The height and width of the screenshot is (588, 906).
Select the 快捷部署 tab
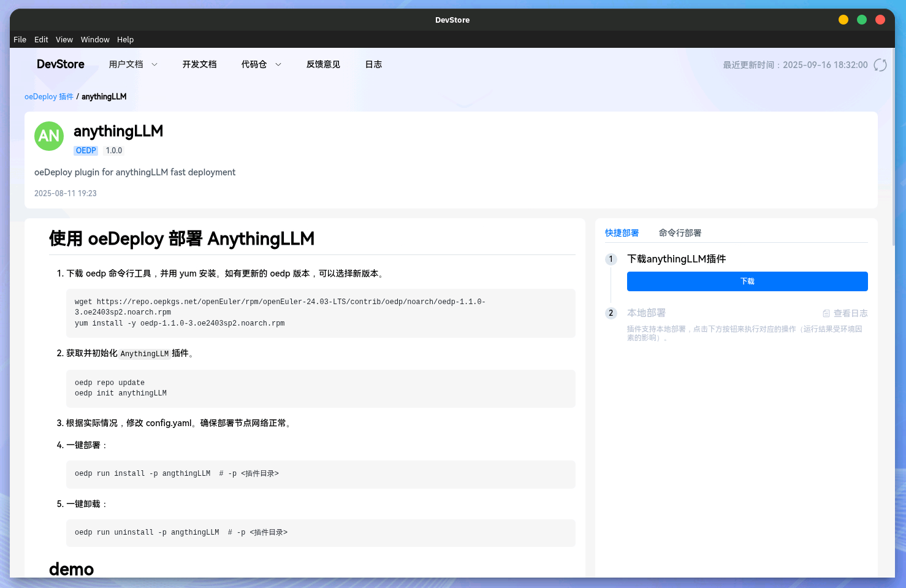(x=622, y=233)
